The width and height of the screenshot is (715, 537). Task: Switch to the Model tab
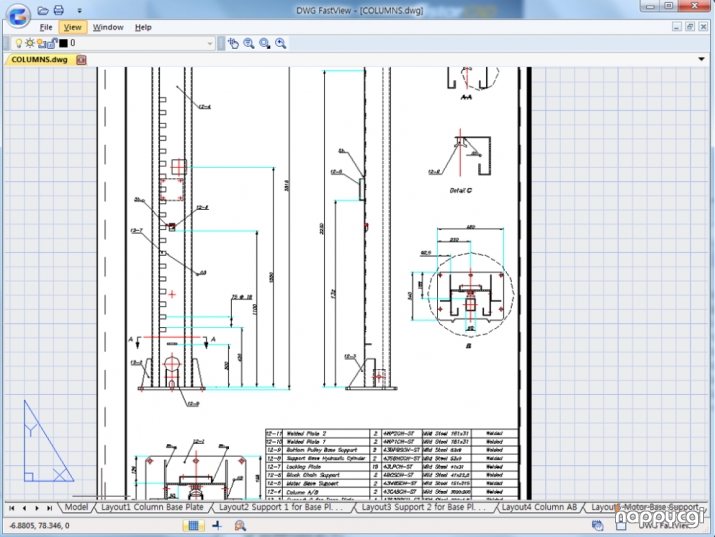coord(76,507)
